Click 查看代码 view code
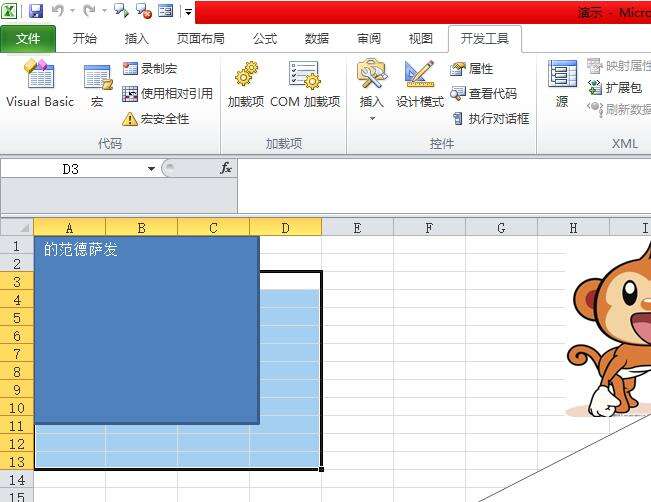 point(484,94)
